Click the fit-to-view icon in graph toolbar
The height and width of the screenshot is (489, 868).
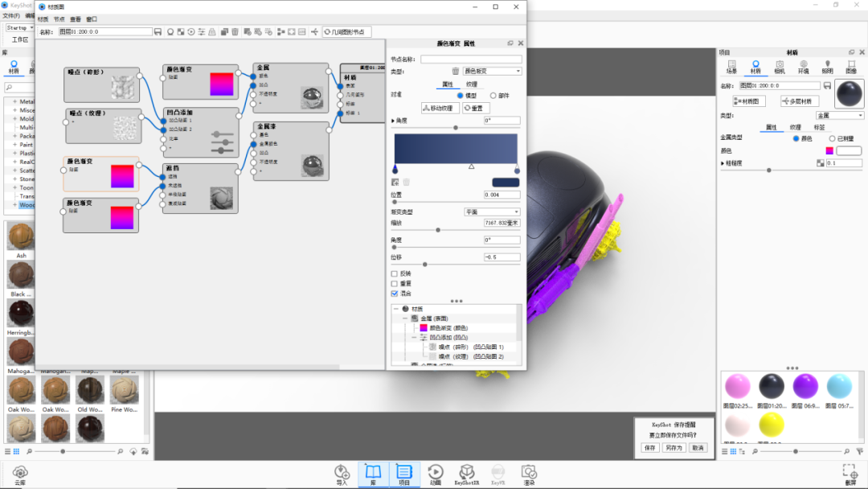(292, 32)
